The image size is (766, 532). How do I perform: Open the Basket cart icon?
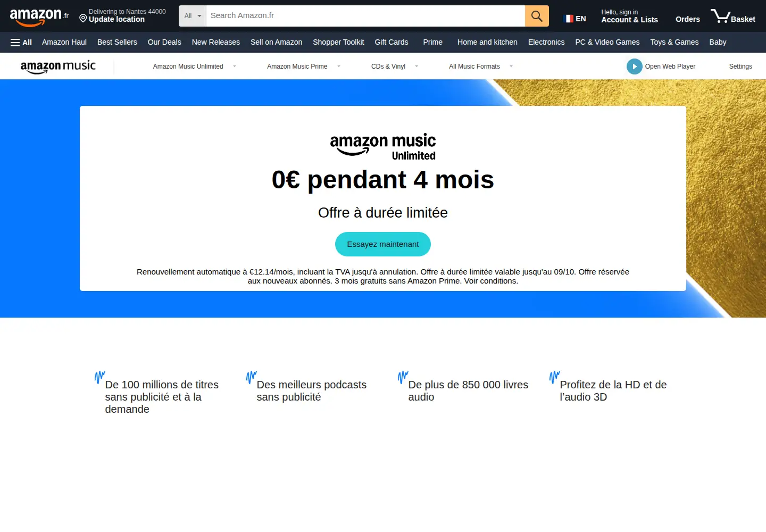coord(732,16)
